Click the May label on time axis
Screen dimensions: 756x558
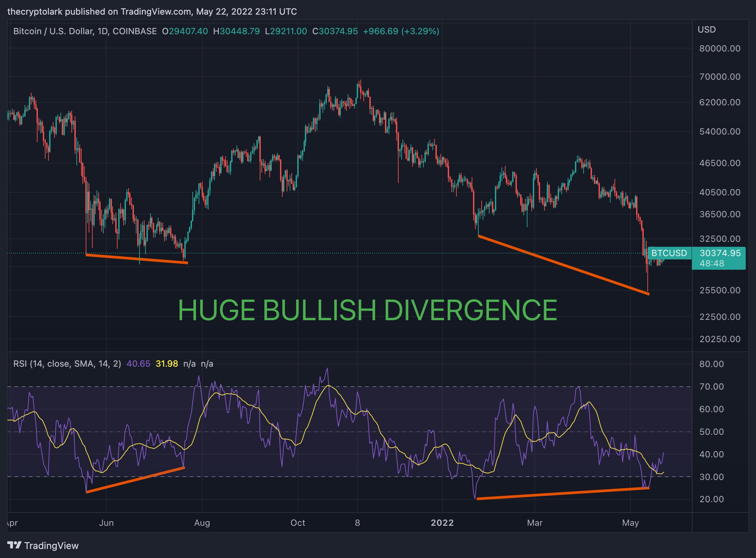tap(630, 522)
